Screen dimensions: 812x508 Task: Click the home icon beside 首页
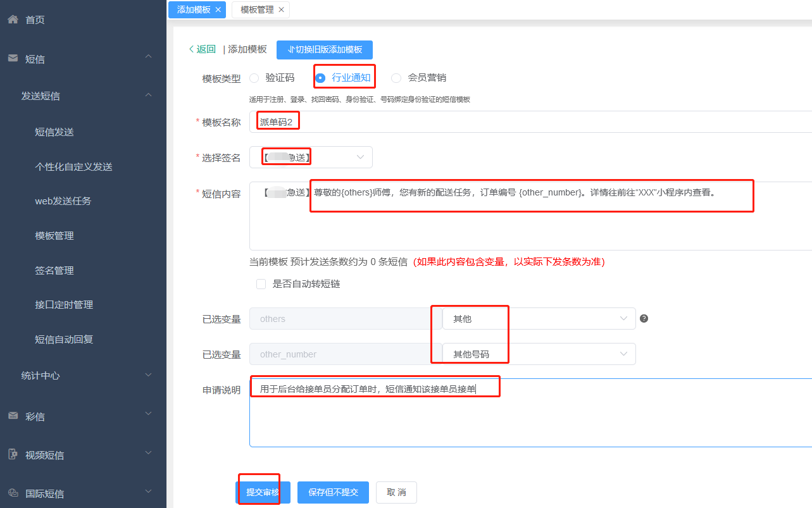[x=13, y=20]
